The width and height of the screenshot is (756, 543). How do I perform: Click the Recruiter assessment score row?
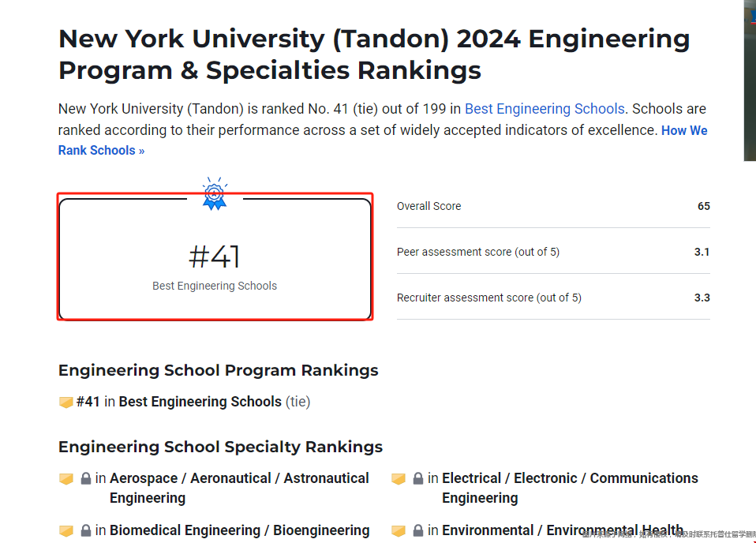pos(552,298)
